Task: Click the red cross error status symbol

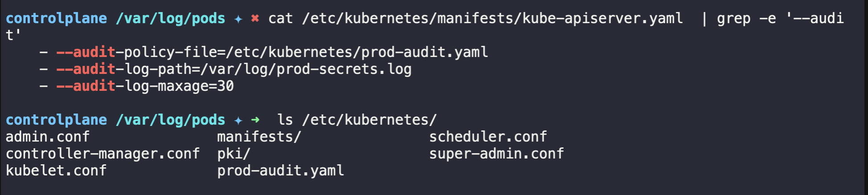Action: coord(255,19)
